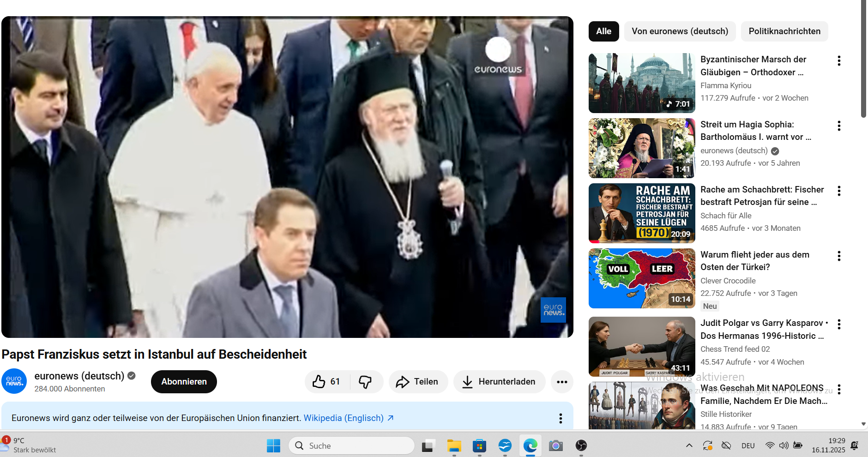Show hidden system tray icons
Viewport: 868px width, 457px height.
[689, 445]
